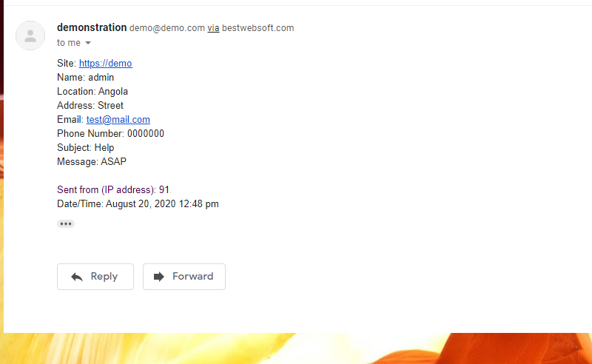The height and width of the screenshot is (364, 592).
Task: Show trimmed content via the ellipsis button
Action: (x=66, y=224)
